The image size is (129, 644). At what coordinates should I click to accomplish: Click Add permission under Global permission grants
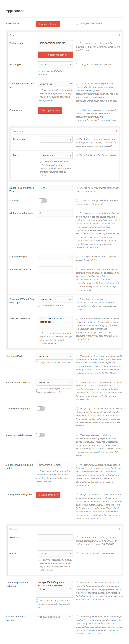[x=48, y=495]
